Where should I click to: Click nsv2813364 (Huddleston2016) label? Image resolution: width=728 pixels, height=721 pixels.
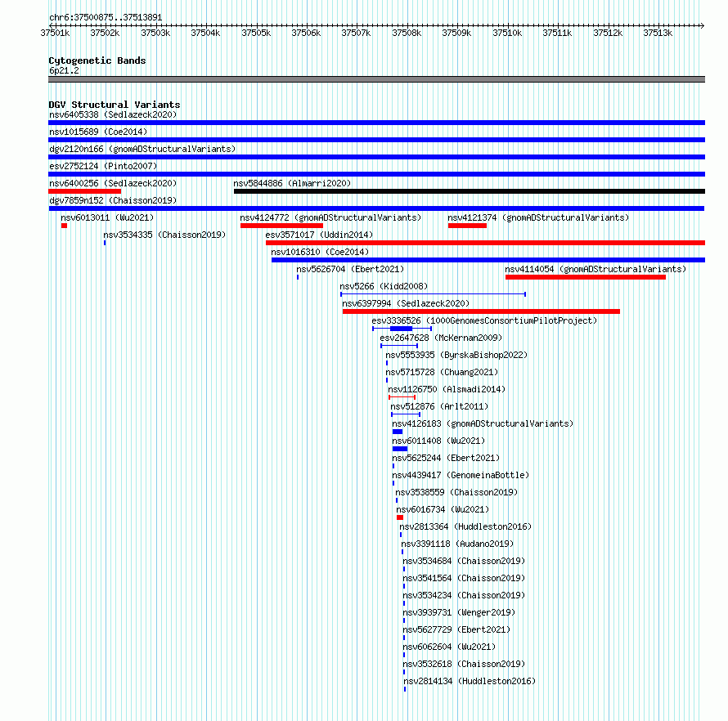(465, 526)
